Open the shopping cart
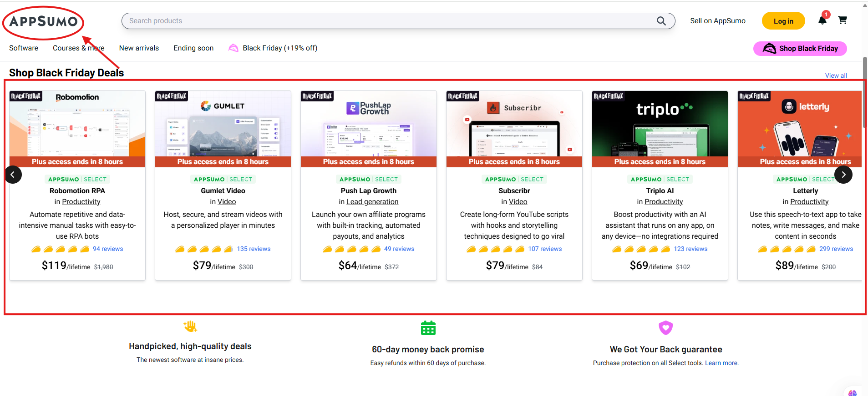The image size is (868, 396). click(843, 20)
